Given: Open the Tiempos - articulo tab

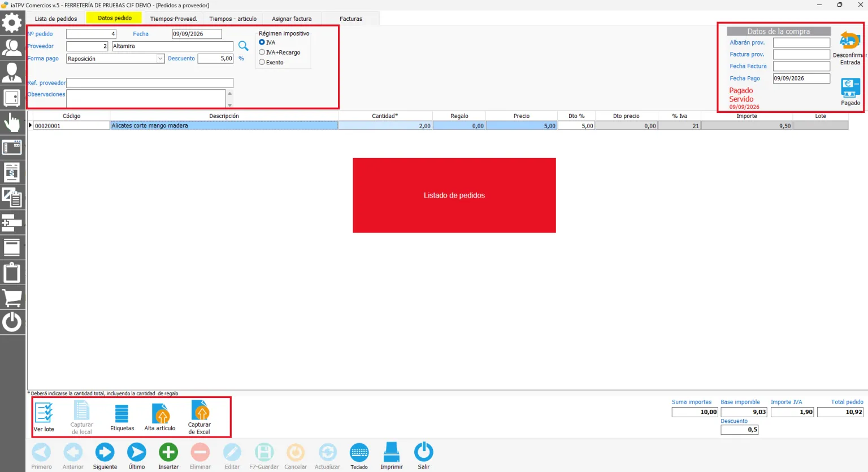Looking at the screenshot, I should point(233,19).
